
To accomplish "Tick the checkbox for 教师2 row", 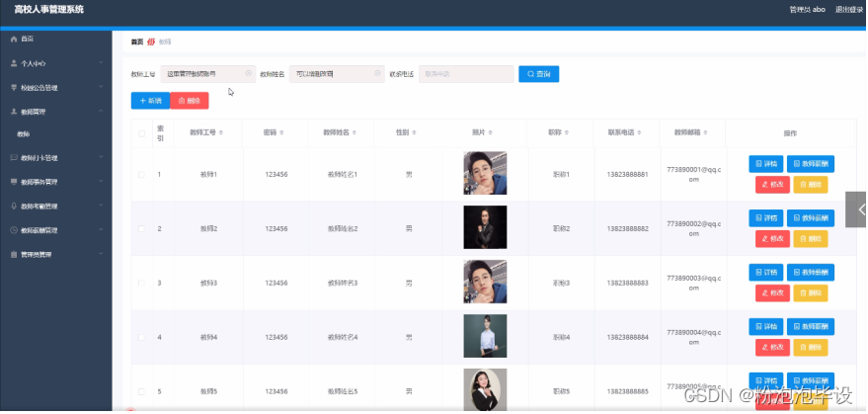I will (x=142, y=229).
